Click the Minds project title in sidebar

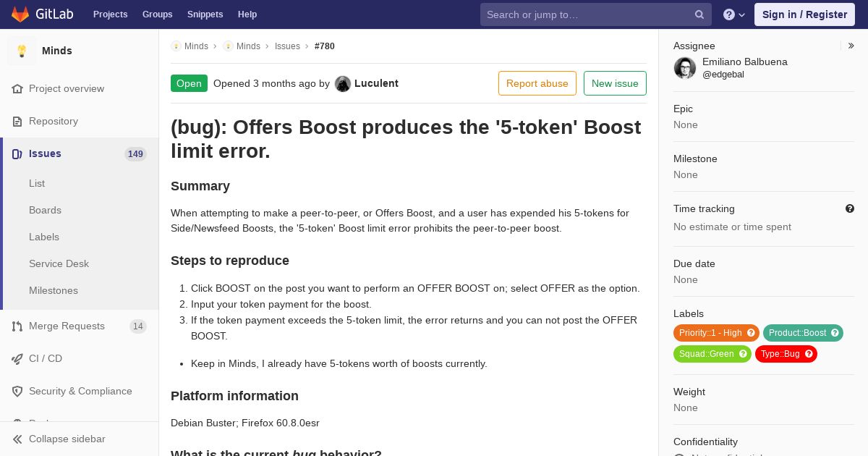57,51
